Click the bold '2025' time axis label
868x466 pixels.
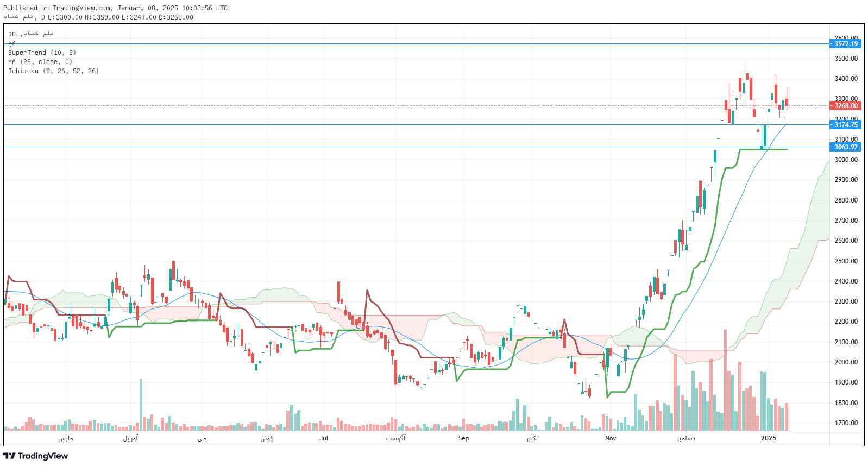tap(769, 438)
